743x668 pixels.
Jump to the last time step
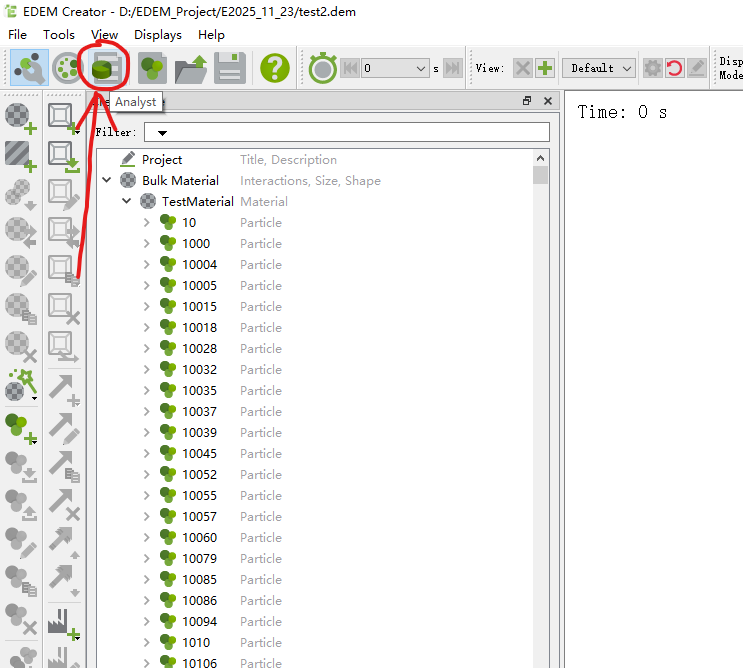click(x=453, y=68)
